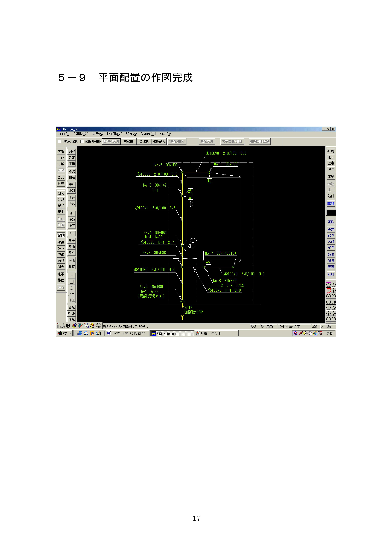Viewport: 392px width, 555px height.
Task: Select the 文字 text tool
Action: [72, 294]
